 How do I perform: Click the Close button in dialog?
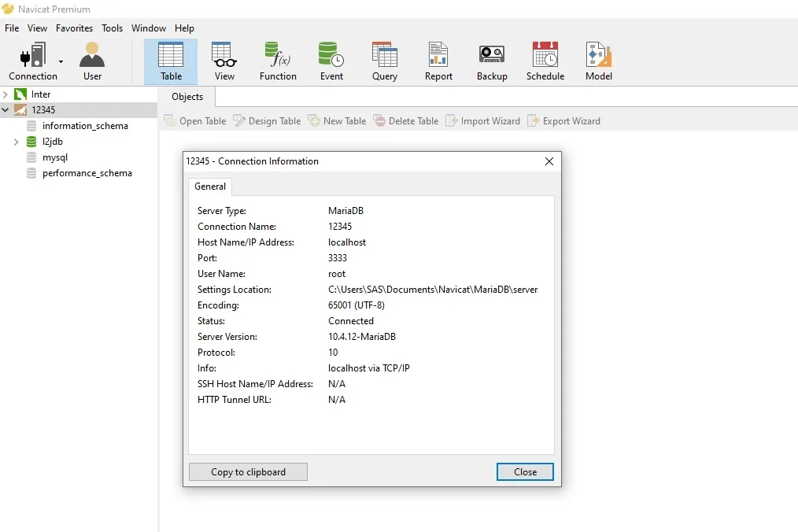click(x=525, y=472)
